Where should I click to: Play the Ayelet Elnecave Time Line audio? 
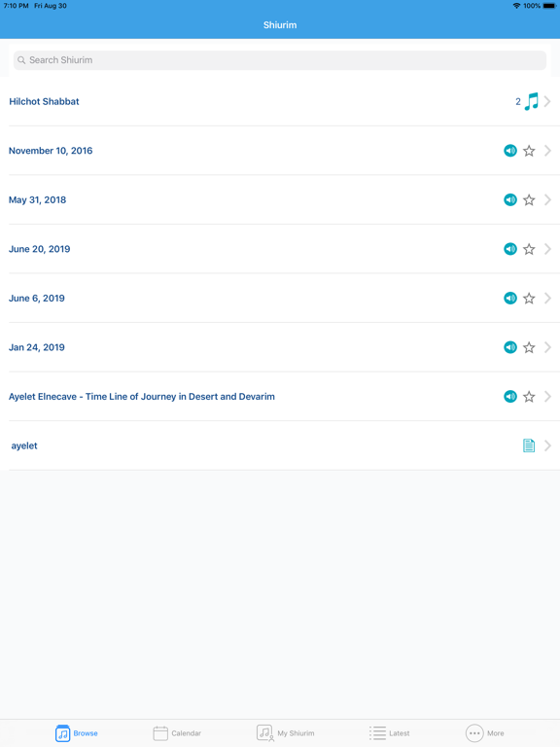[x=510, y=397]
